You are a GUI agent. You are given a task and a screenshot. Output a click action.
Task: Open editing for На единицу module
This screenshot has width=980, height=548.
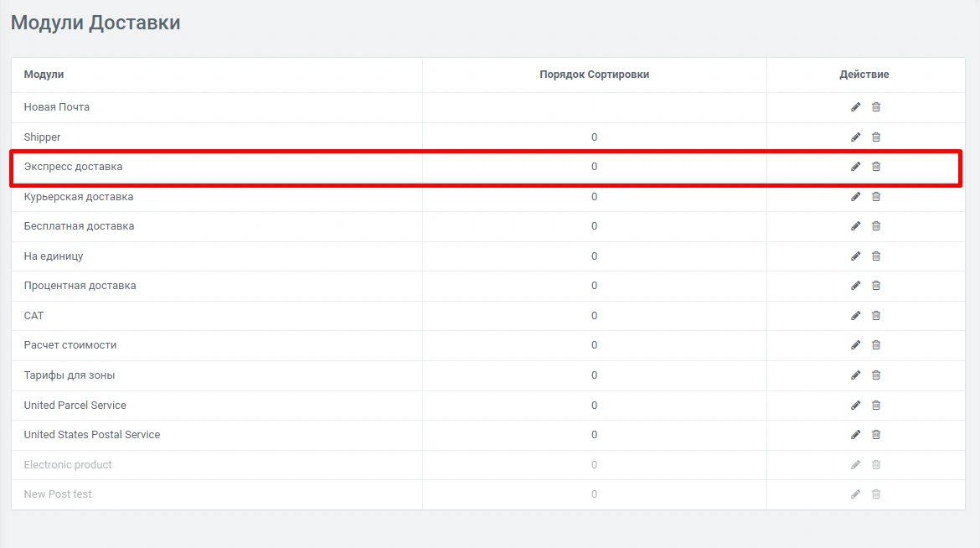(x=855, y=256)
